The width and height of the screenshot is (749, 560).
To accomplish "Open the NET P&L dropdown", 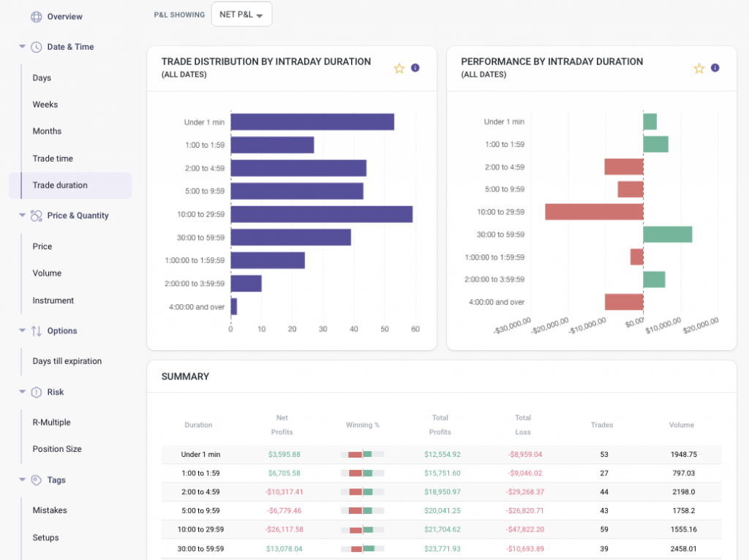I will tap(241, 13).
